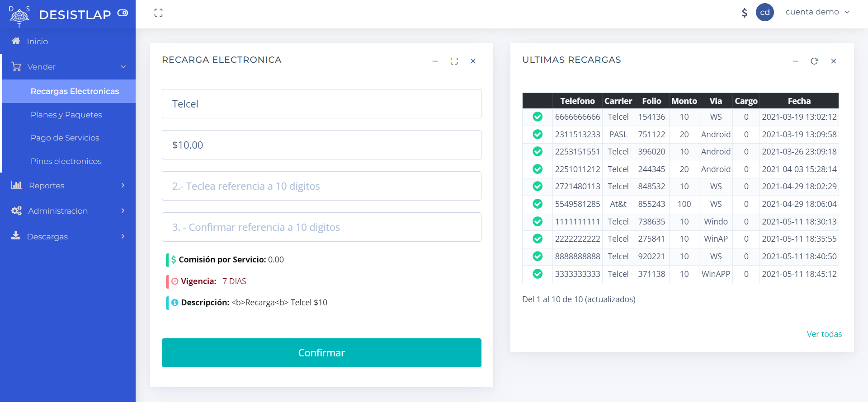Expand the Recarga Electronica panel to fullscreen
This screenshot has height=402, width=868.
click(x=454, y=61)
